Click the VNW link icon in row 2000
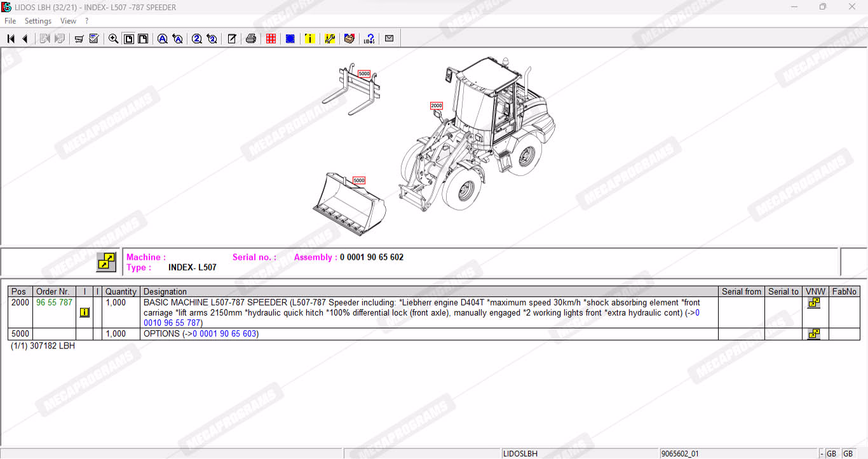The height and width of the screenshot is (459, 868). pyautogui.click(x=813, y=303)
